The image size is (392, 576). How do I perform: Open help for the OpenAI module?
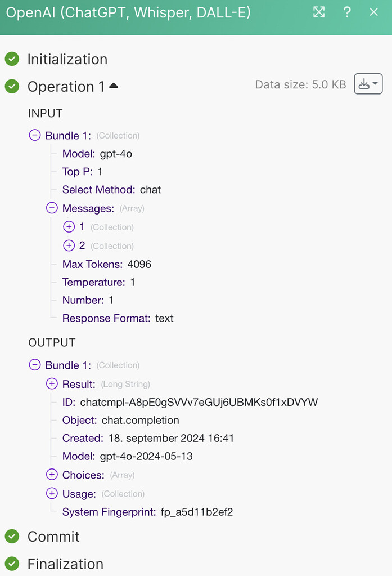(347, 12)
